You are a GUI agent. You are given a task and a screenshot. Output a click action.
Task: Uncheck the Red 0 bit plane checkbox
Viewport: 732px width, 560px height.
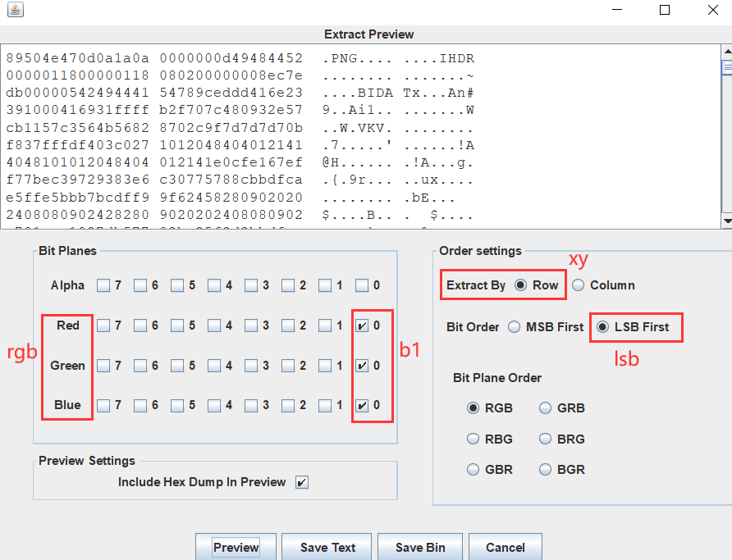click(362, 326)
